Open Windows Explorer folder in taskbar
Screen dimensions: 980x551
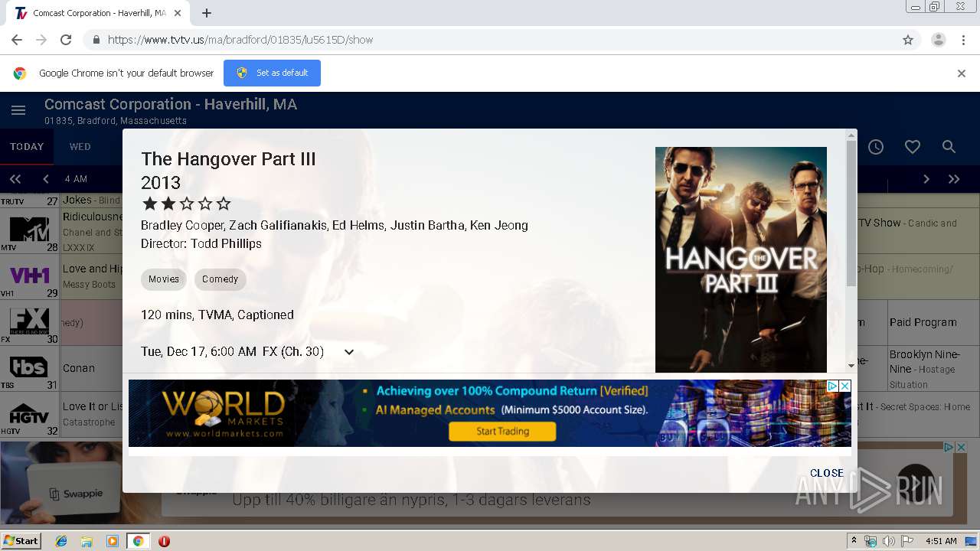[87, 541]
